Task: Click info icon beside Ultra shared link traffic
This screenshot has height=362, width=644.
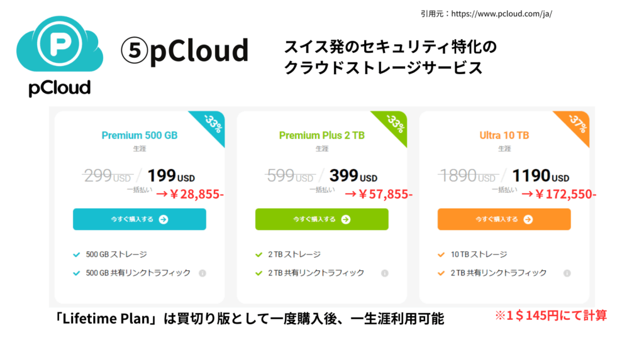Action: tap(567, 273)
